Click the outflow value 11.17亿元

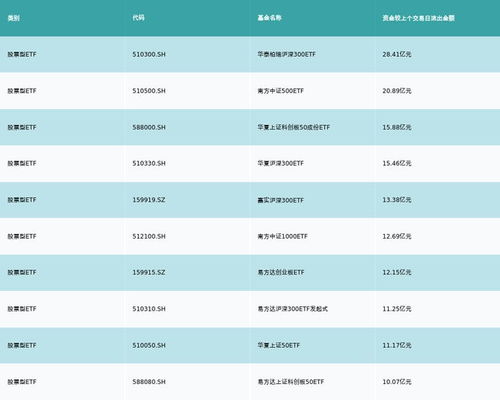pos(397,345)
